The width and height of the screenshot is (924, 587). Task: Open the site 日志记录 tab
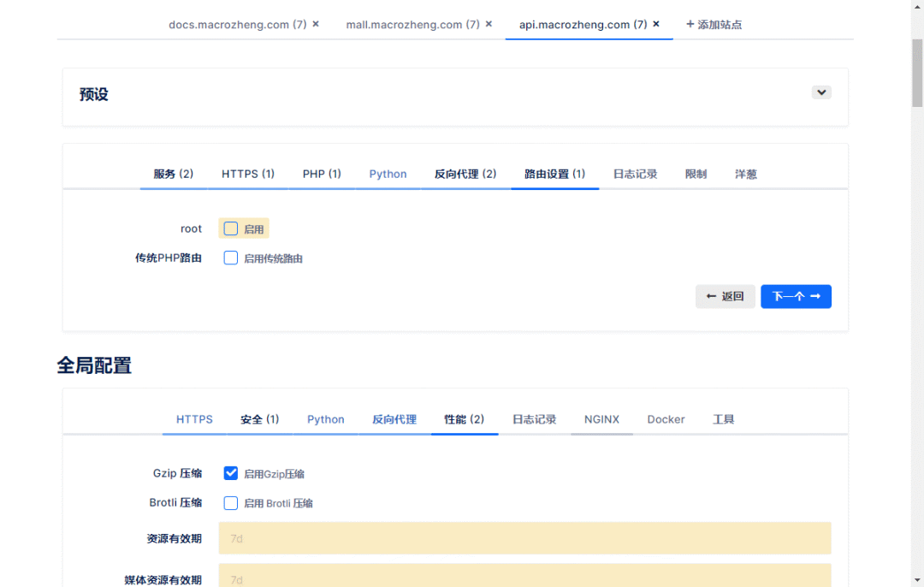[x=635, y=174]
